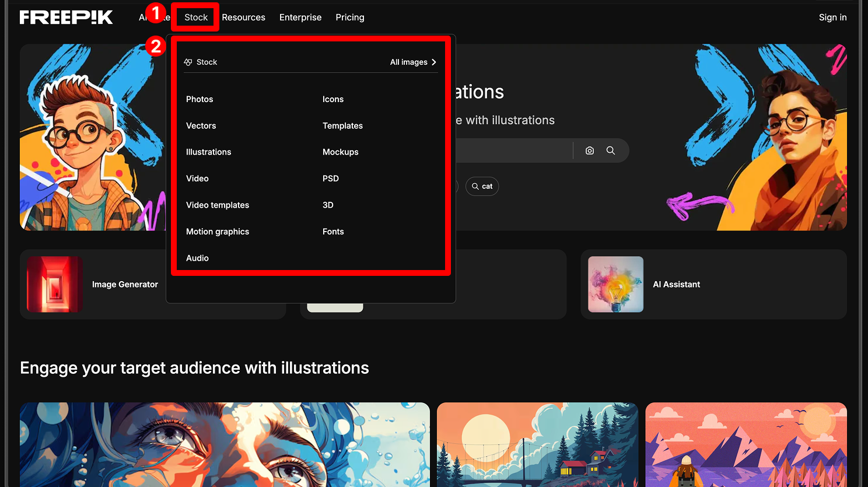Open All images link in dropdown
Image resolution: width=868 pixels, height=487 pixels.
click(x=409, y=62)
